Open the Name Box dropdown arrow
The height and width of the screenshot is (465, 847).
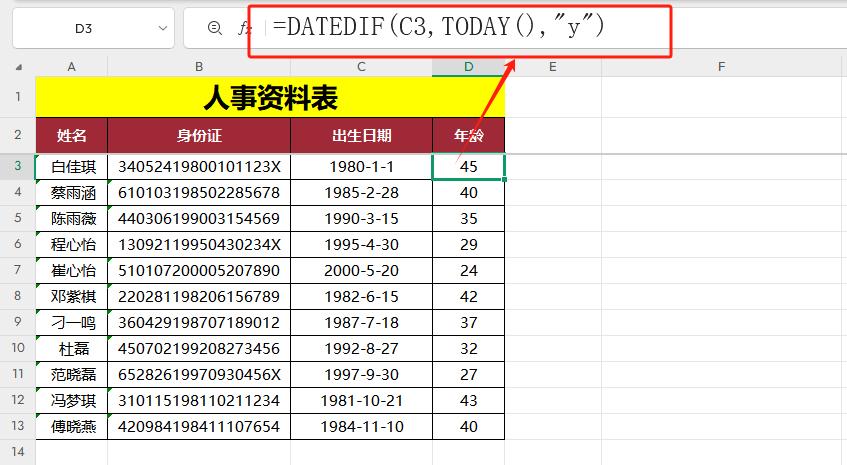pyautogui.click(x=163, y=28)
